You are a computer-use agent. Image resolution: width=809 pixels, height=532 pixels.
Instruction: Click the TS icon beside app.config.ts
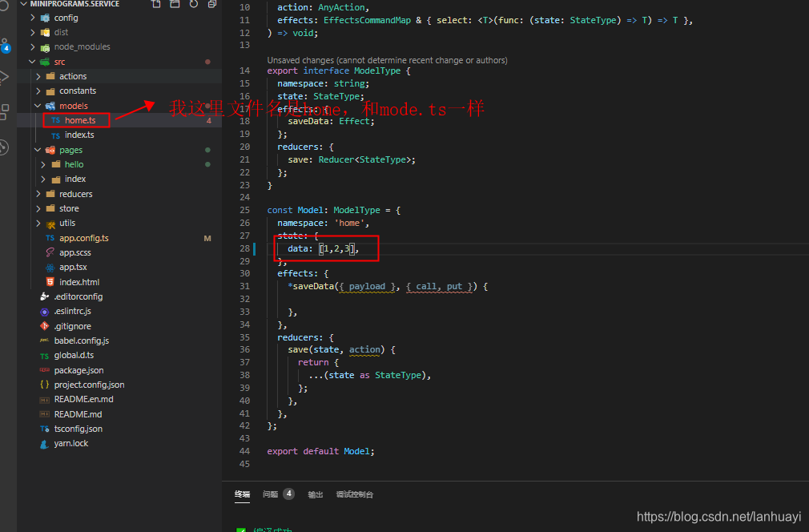click(50, 238)
